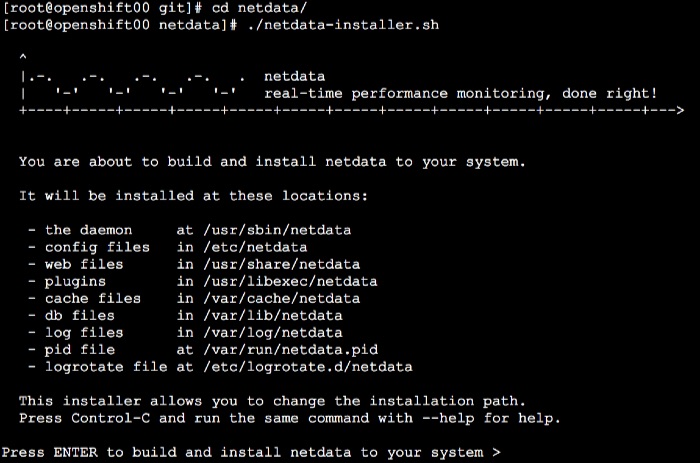Screen dimensions: 700x463
Task: Click the /usr/libexec/netdata plugins path
Action: pyautogui.click(x=290, y=282)
